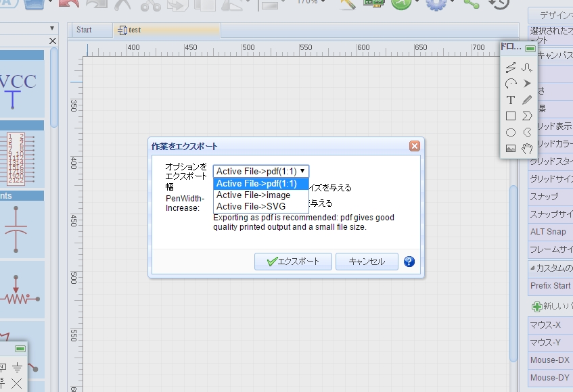Screen dimensions: 573x392
Task: Select the polygon drawing tool
Action: (x=526, y=116)
